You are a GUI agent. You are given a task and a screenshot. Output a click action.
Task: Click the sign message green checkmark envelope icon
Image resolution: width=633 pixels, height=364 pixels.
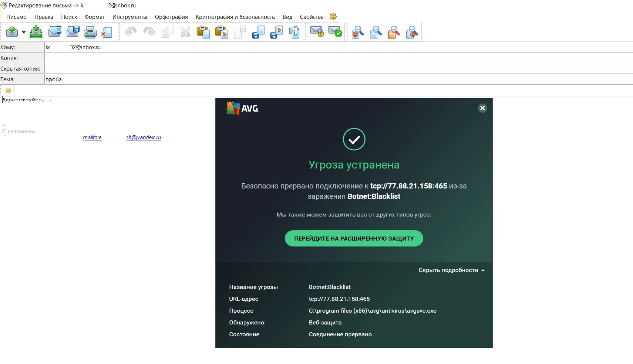point(335,32)
